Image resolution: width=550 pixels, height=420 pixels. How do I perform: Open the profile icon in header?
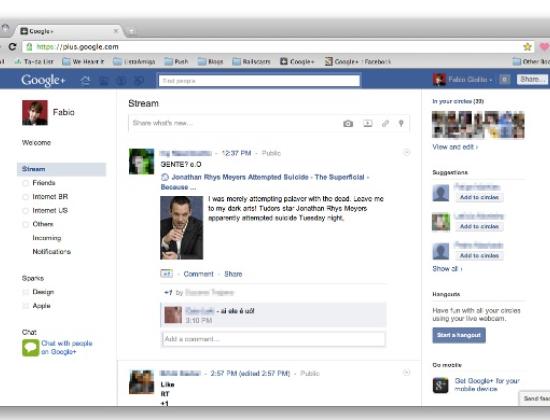point(121,81)
